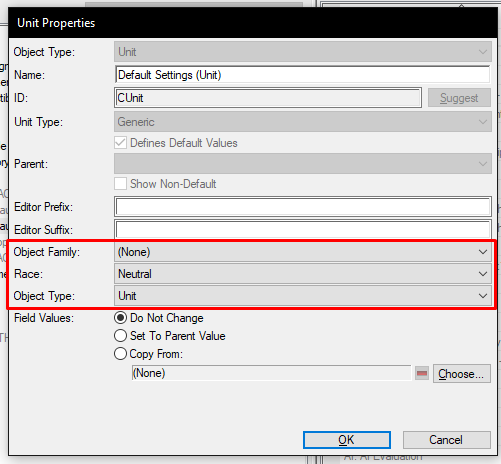Click the Field Values label
The width and height of the screenshot is (501, 464).
pos(44,318)
